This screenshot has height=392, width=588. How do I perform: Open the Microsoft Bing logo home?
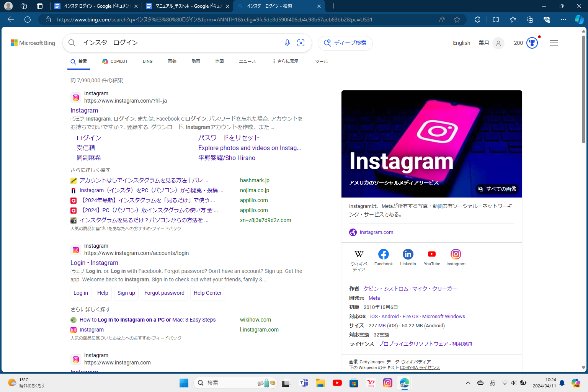(33, 43)
